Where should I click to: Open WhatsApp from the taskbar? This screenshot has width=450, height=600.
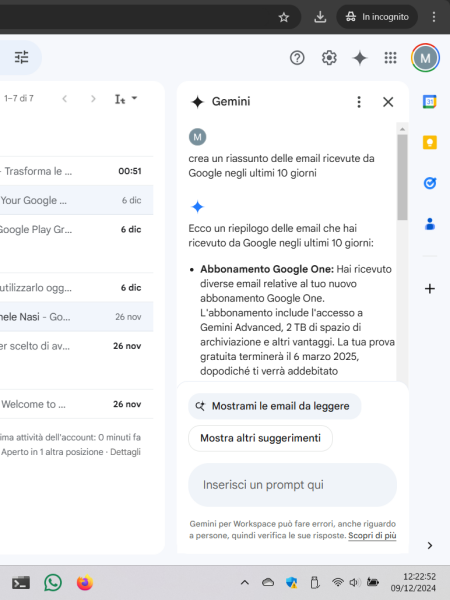point(53,583)
